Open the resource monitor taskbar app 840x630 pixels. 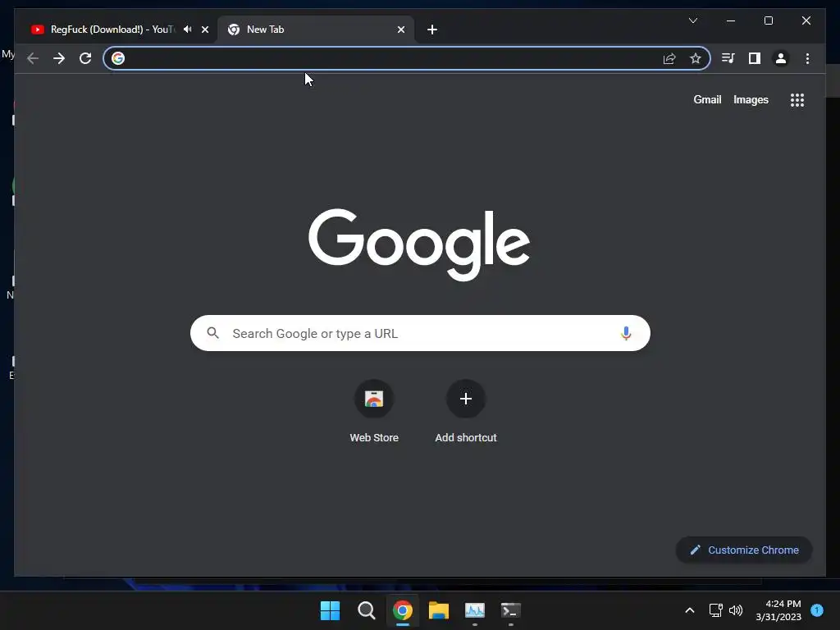pyautogui.click(x=475, y=610)
